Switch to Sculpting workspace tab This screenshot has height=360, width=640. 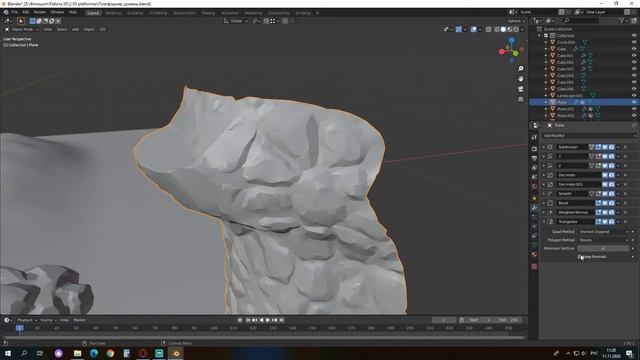point(135,13)
